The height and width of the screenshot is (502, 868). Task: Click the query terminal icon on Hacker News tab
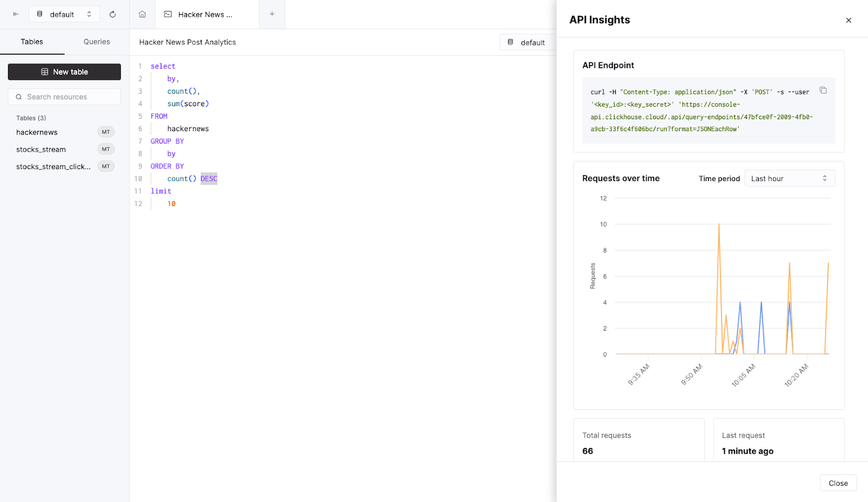(x=167, y=15)
